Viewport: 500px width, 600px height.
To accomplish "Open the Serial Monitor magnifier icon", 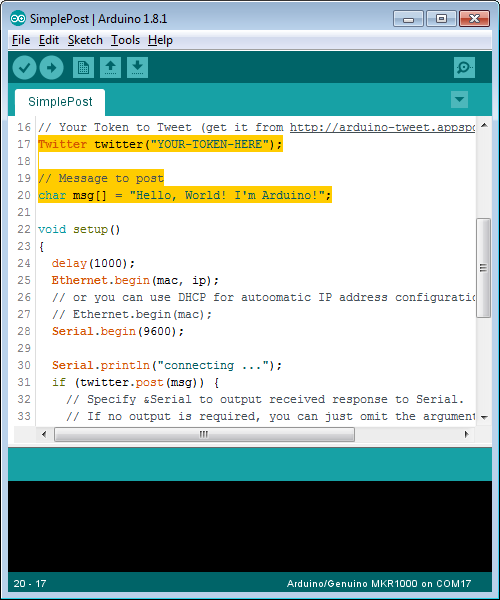I will 464,68.
